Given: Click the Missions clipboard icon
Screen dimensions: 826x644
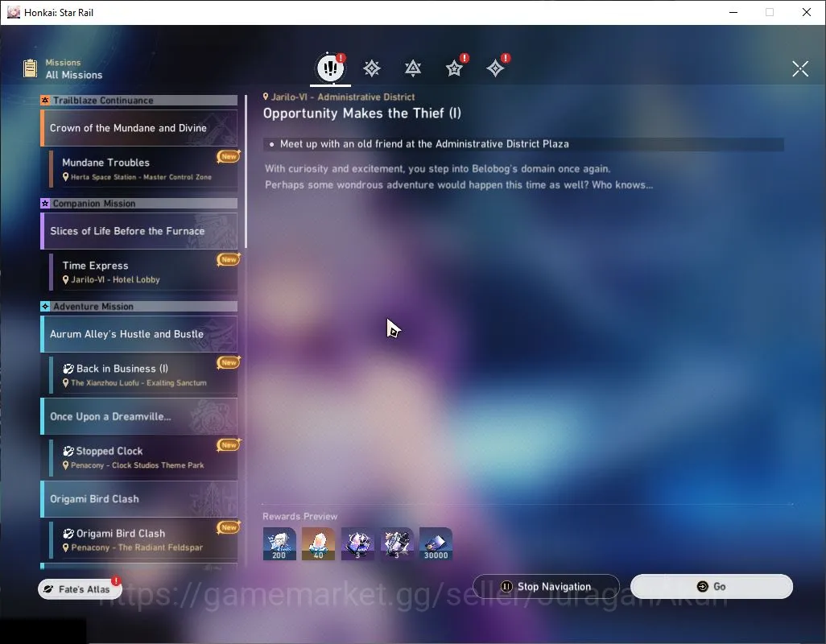Looking at the screenshot, I should [x=30, y=68].
